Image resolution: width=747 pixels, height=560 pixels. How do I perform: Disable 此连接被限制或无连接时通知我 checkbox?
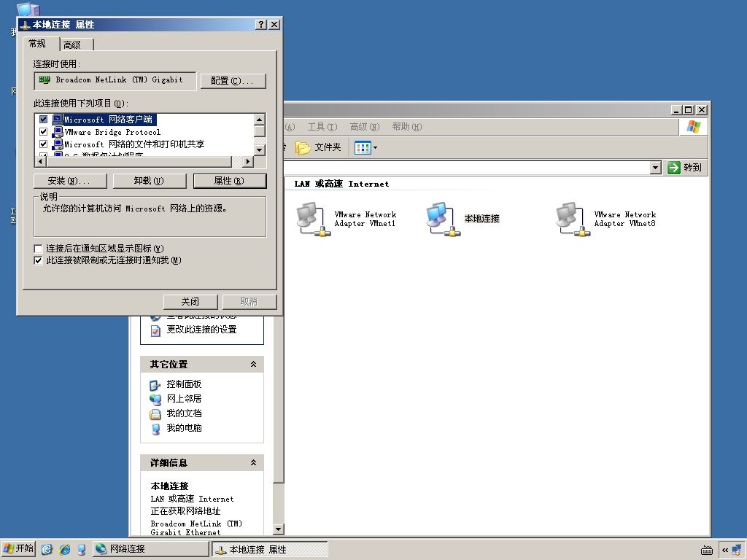[x=38, y=260]
